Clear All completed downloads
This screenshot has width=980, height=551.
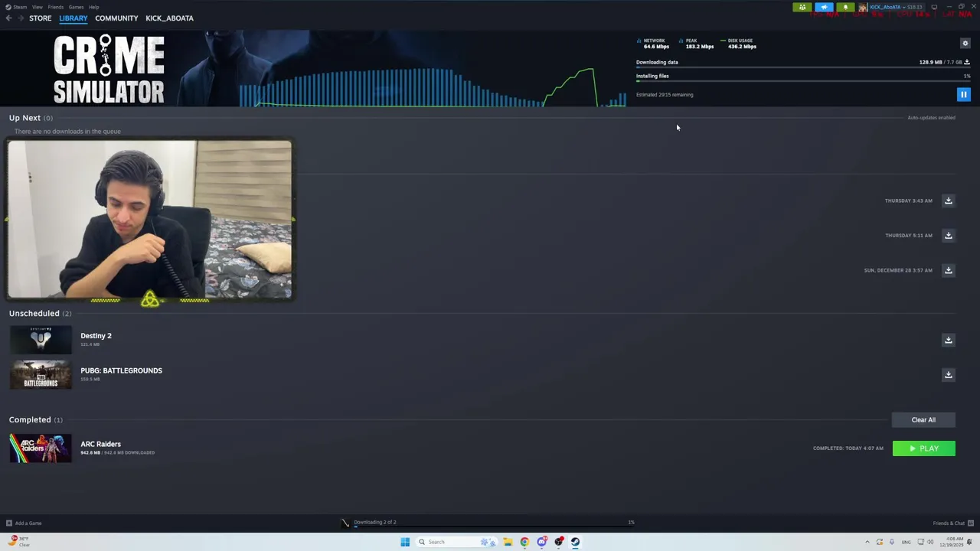pos(923,419)
